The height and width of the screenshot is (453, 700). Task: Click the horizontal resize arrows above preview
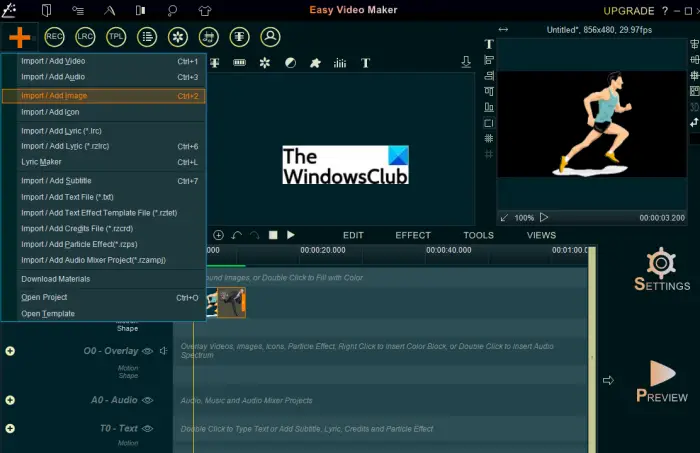(503, 29)
